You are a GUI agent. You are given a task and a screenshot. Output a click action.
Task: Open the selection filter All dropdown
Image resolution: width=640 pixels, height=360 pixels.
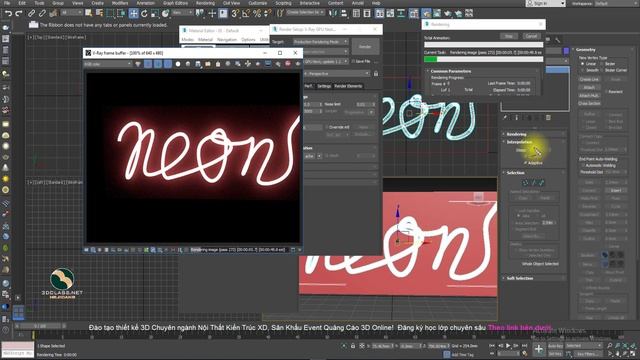pos(71,13)
